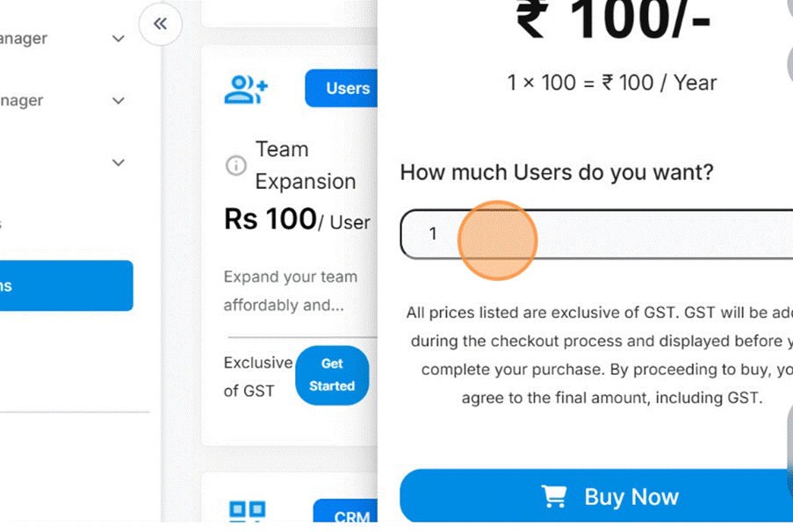The height and width of the screenshot is (532, 793).
Task: Click the 'Rs 100/ User' price text
Action: coord(297,220)
